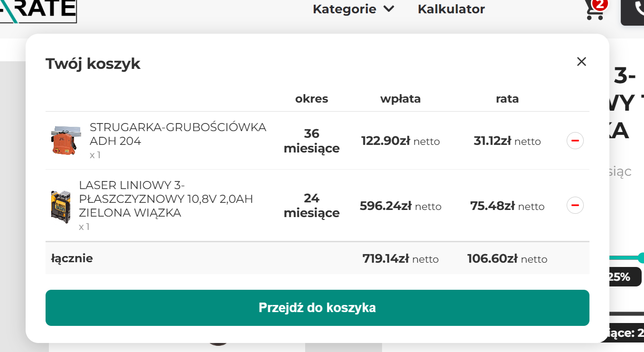The image size is (644, 352).
Task: Remove Laser Liniowy item from cart
Action: (x=575, y=205)
